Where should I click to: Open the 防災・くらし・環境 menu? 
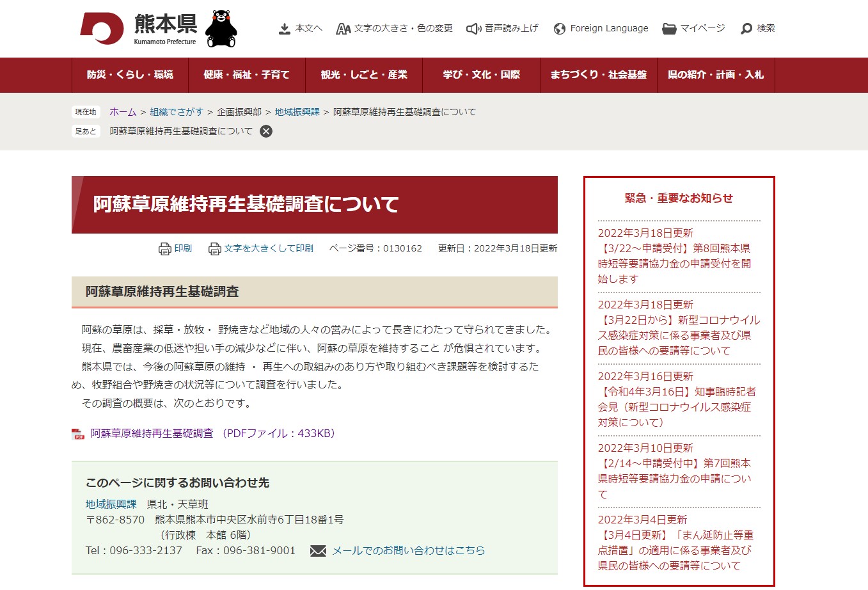[x=130, y=75]
